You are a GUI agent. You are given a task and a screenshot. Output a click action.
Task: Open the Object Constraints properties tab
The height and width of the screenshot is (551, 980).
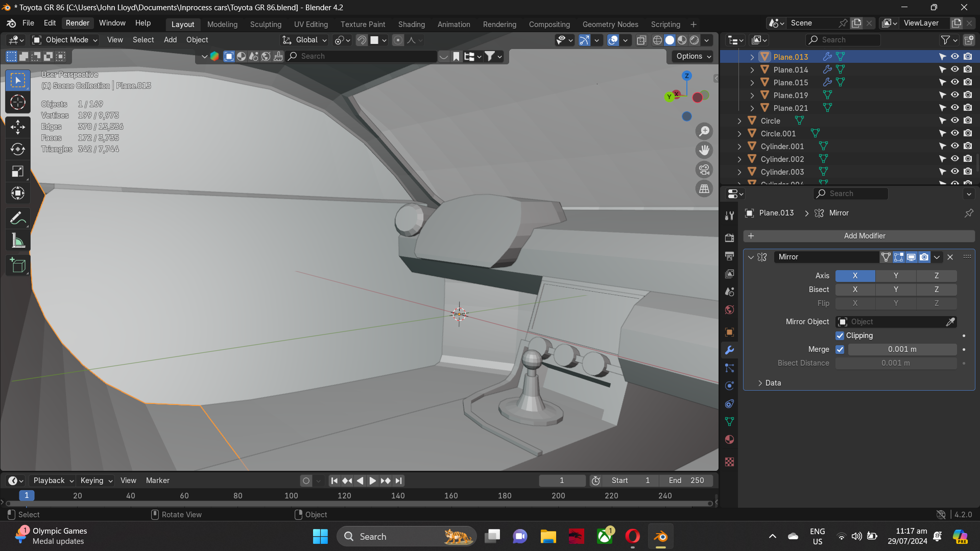click(729, 404)
